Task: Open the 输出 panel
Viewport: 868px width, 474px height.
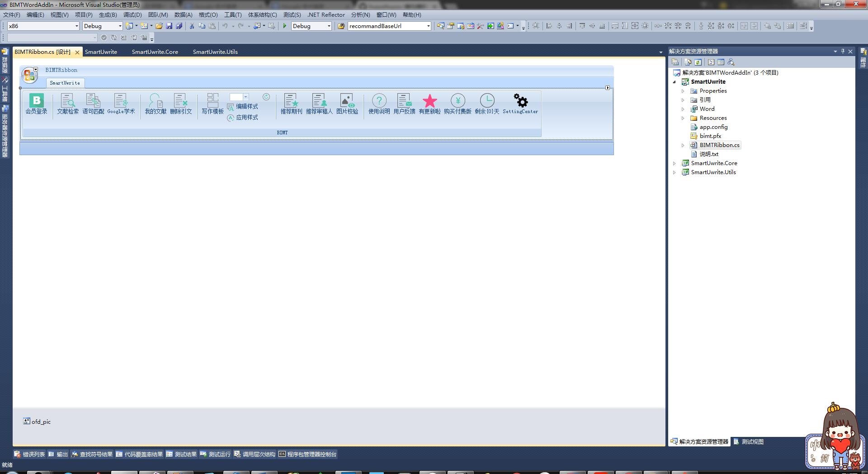Action: click(58, 455)
